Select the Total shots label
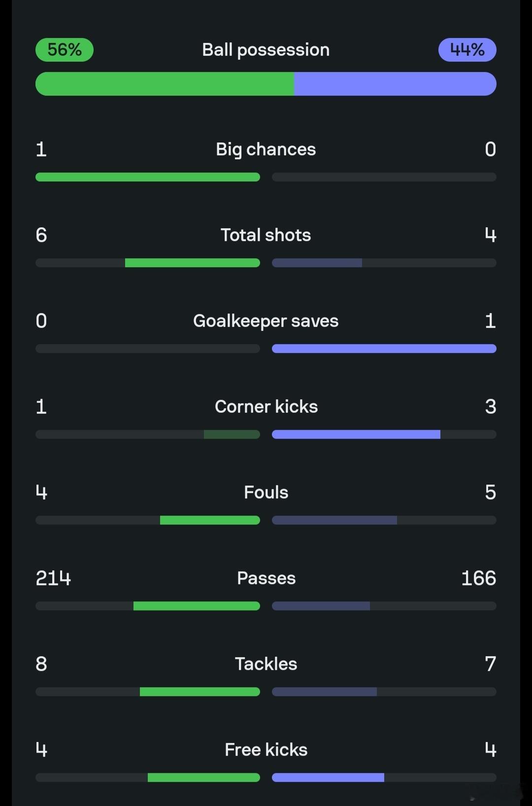Viewport: 532px width, 806px height. click(266, 235)
